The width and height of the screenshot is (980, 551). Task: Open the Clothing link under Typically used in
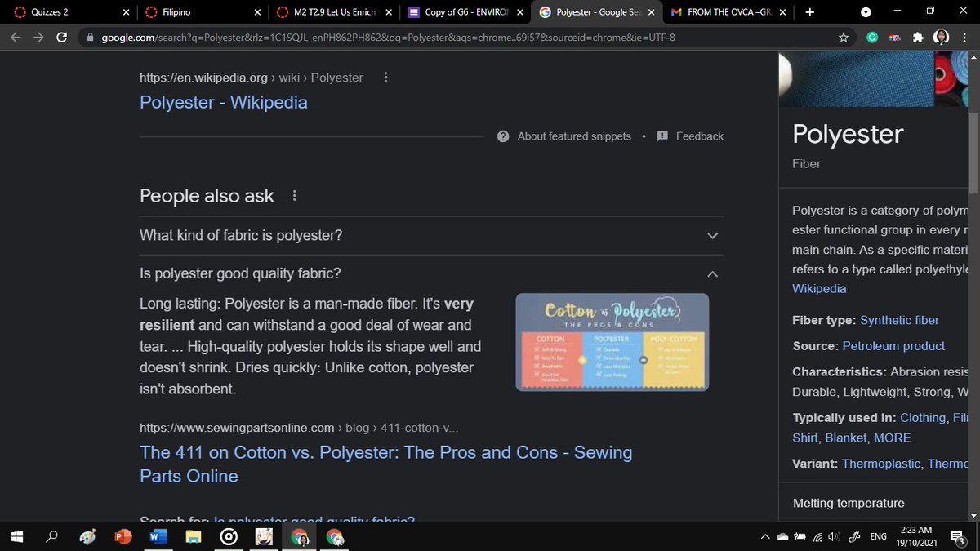923,418
